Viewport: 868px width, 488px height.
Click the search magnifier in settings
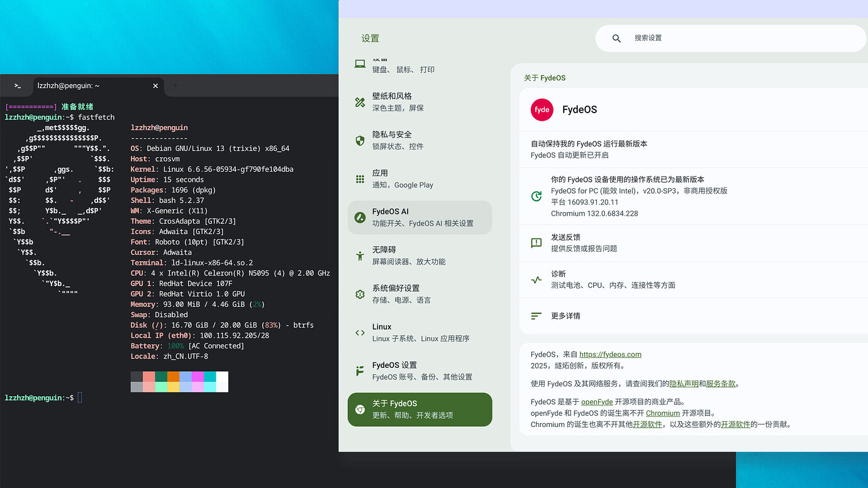pyautogui.click(x=616, y=38)
